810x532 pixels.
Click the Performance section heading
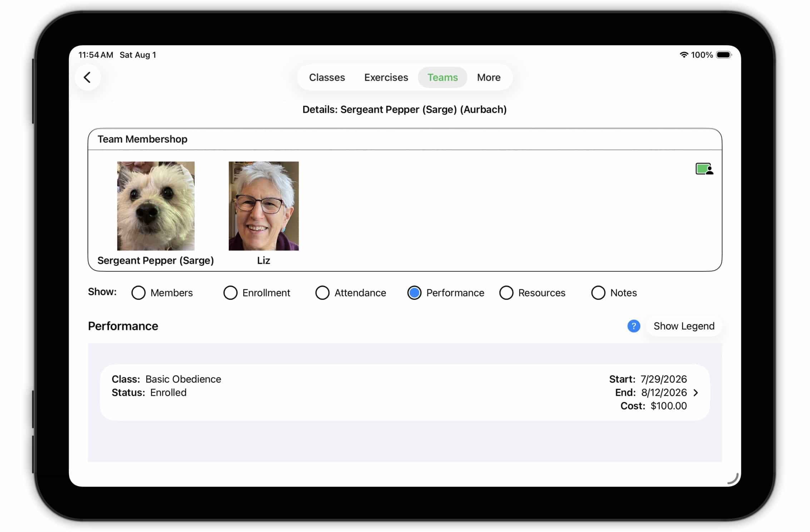point(123,326)
